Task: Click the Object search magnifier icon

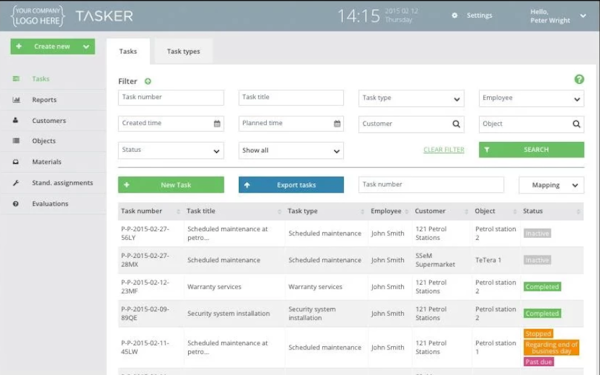Action: pyautogui.click(x=576, y=124)
